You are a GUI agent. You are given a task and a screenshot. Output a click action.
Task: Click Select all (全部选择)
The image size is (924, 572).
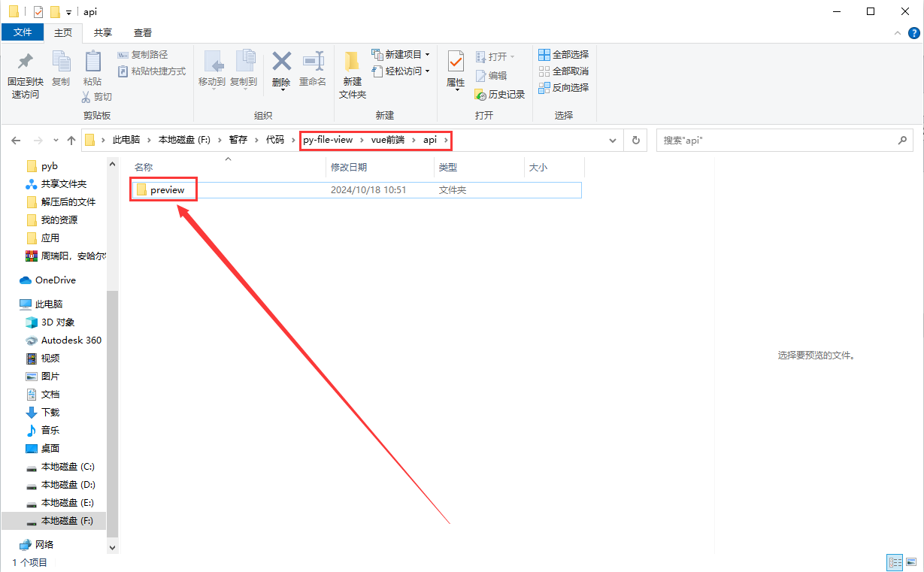click(564, 55)
